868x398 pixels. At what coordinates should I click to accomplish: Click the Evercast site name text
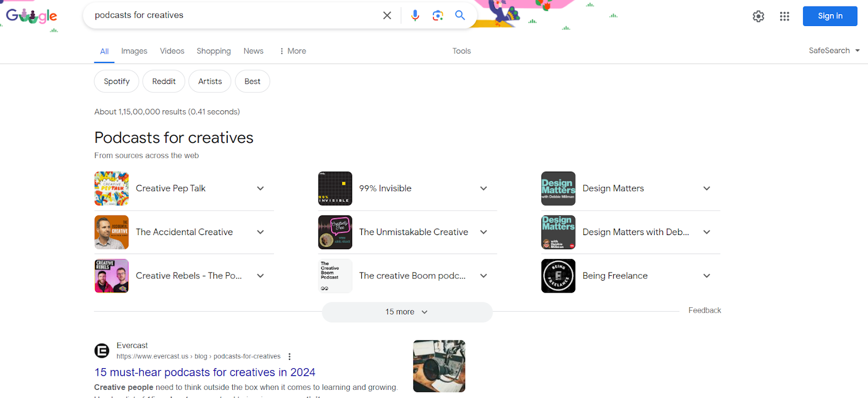[132, 345]
